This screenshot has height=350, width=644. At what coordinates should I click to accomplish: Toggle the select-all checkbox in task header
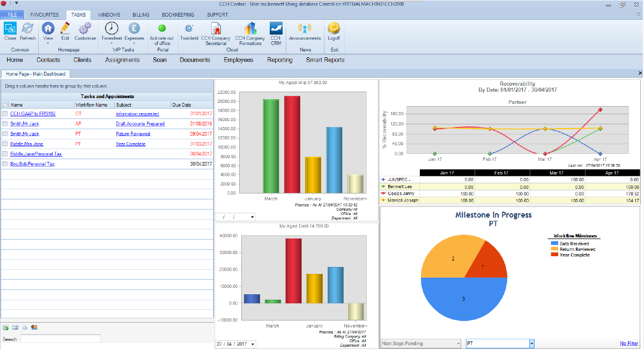pos(5,105)
